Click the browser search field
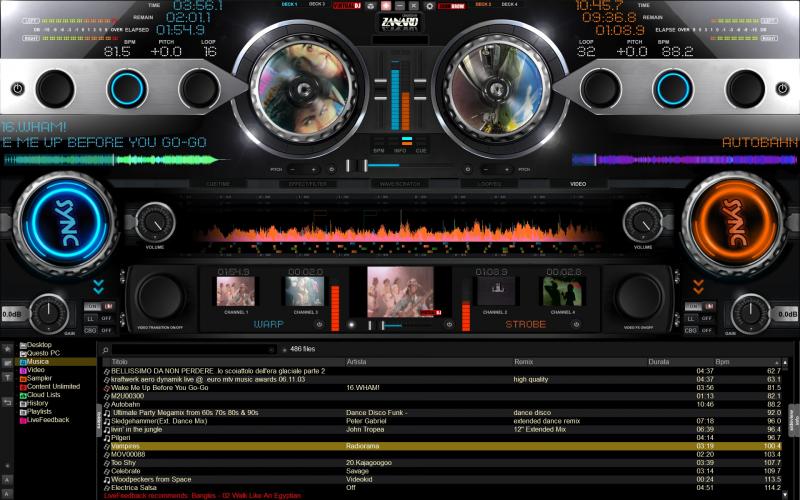The width and height of the screenshot is (800, 500). 193,349
